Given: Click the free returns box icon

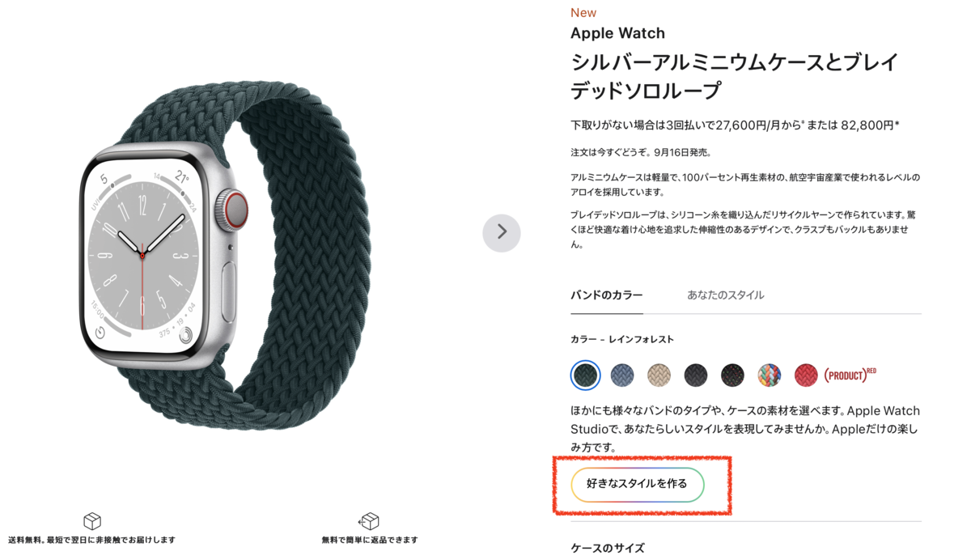Looking at the screenshot, I should (x=369, y=520).
